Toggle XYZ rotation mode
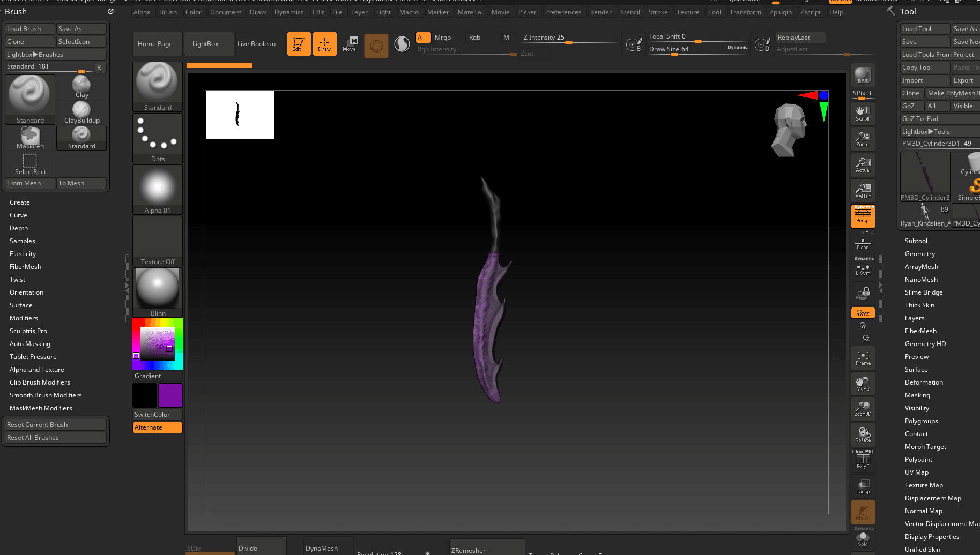Screen dimensions: 980x555 point(863,313)
